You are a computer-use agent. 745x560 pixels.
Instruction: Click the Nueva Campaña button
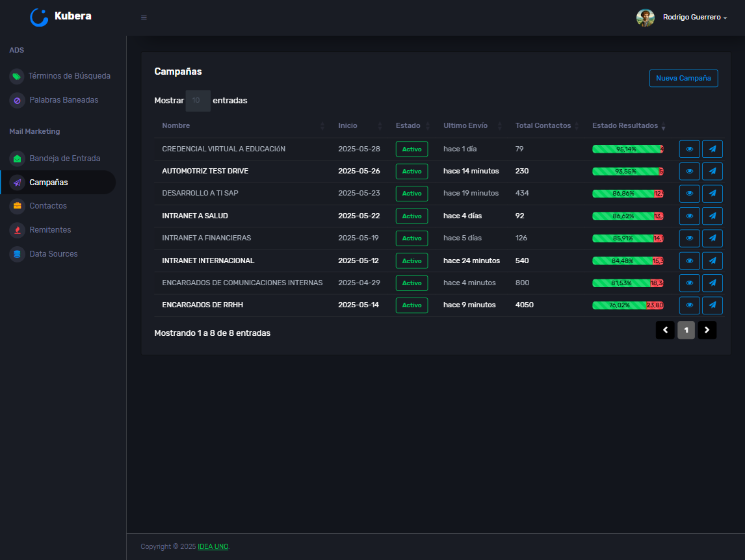click(683, 79)
